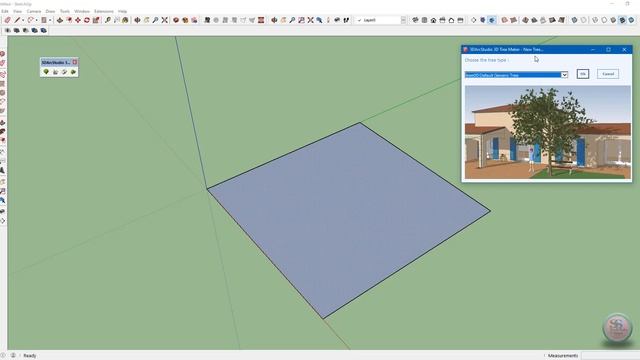This screenshot has height=360, width=640.
Task: Switch to Iso standard view
Action: point(415,20)
